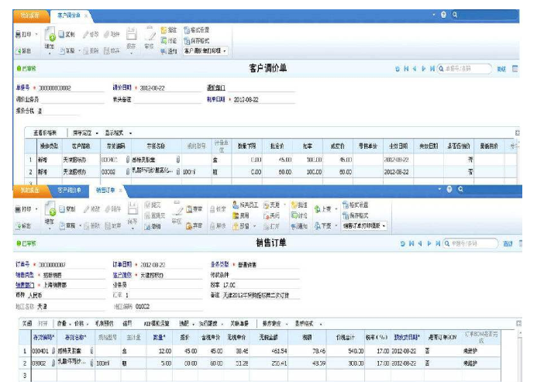
Task: Click 上查 (Trace up) in the 销售订单 toolbar
Action: pos(323,209)
